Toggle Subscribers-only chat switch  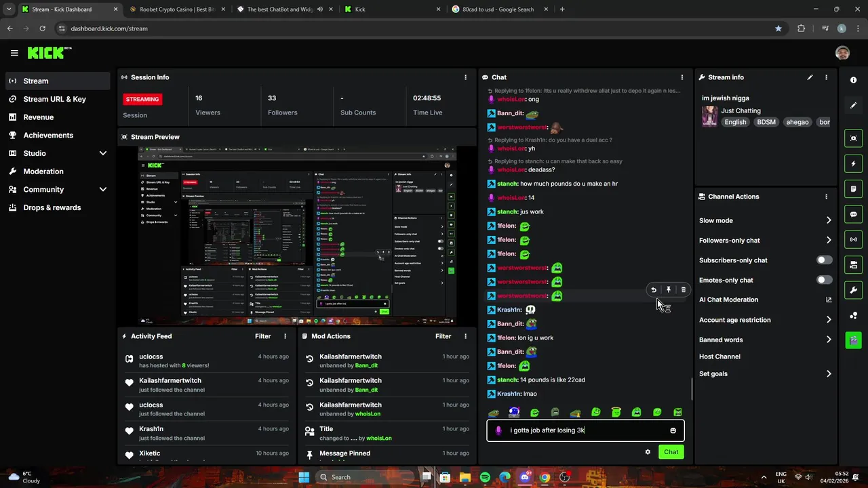click(x=825, y=260)
